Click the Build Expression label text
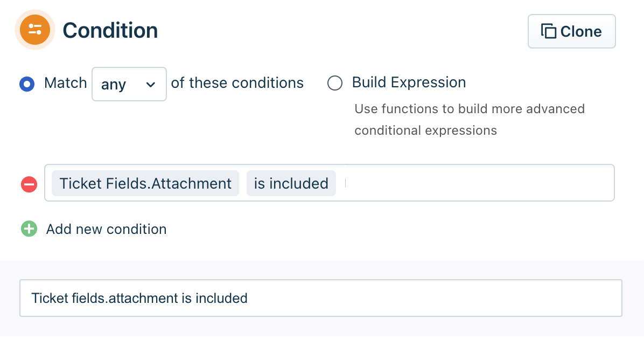 [x=409, y=82]
